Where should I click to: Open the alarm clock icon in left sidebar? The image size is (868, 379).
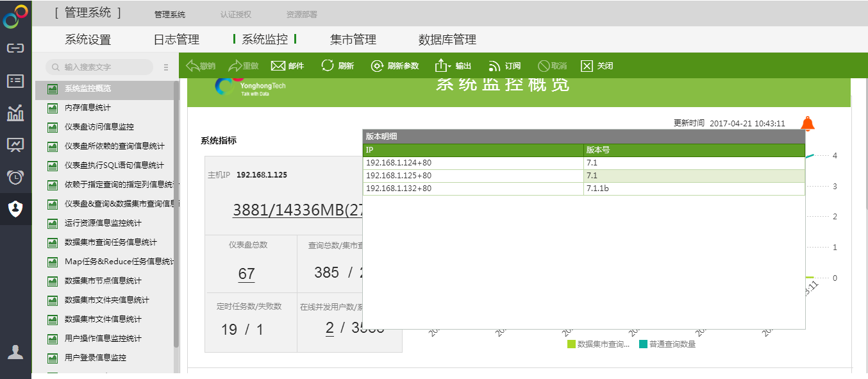tap(15, 177)
